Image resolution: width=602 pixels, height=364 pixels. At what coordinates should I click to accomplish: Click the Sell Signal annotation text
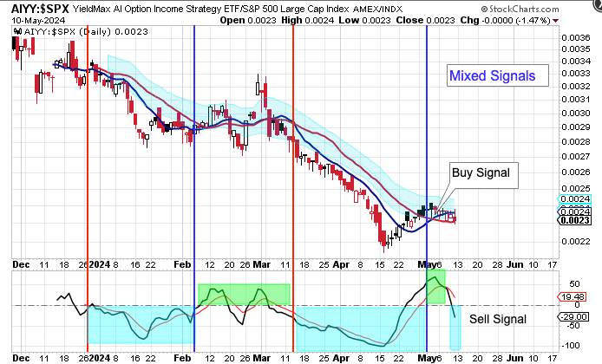click(498, 319)
